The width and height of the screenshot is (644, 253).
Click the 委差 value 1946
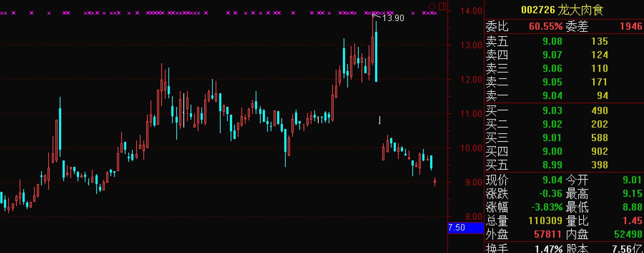[x=631, y=26]
